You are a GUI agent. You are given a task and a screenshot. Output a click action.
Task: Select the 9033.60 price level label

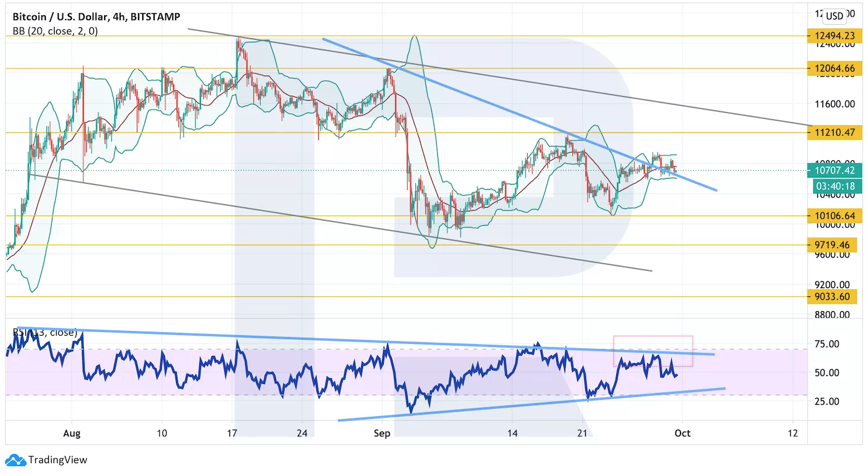point(831,296)
